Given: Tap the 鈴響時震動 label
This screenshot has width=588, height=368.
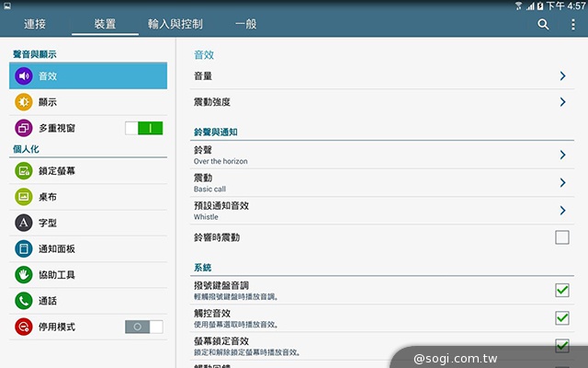Looking at the screenshot, I should click(x=217, y=237).
